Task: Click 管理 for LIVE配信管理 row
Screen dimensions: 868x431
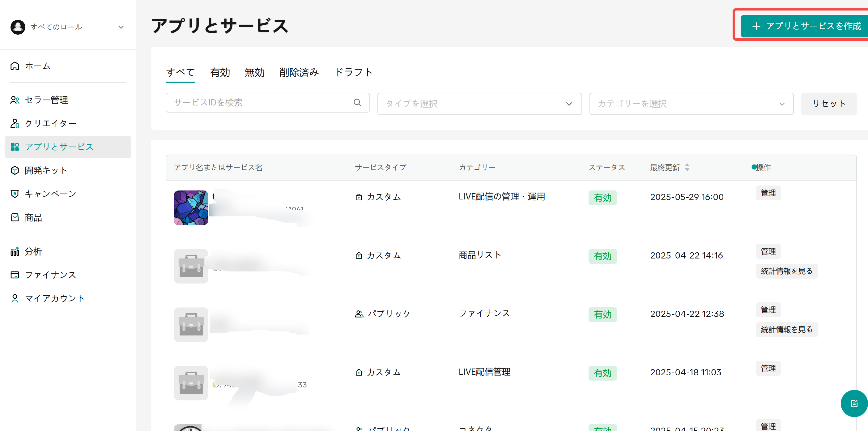Action: point(768,368)
